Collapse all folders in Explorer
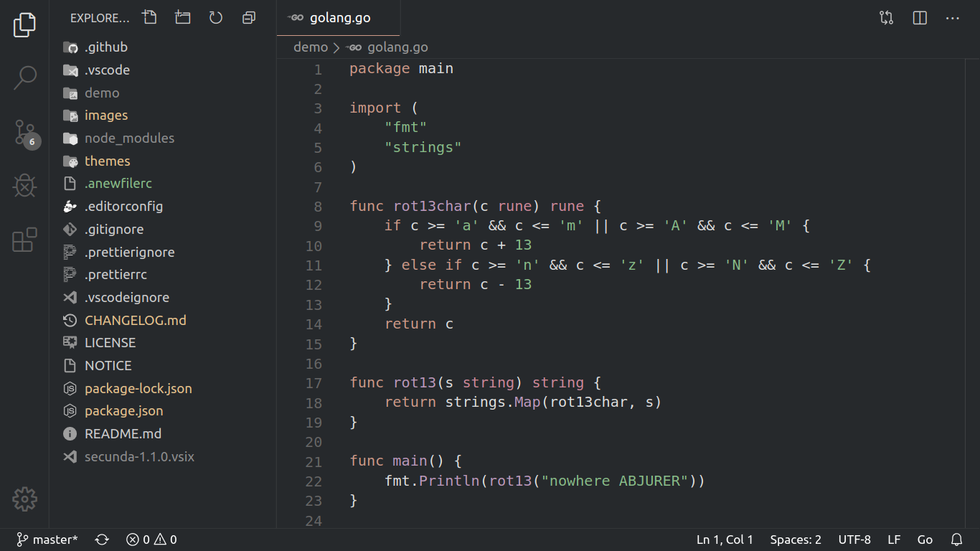This screenshot has height=551, width=980. tap(248, 17)
